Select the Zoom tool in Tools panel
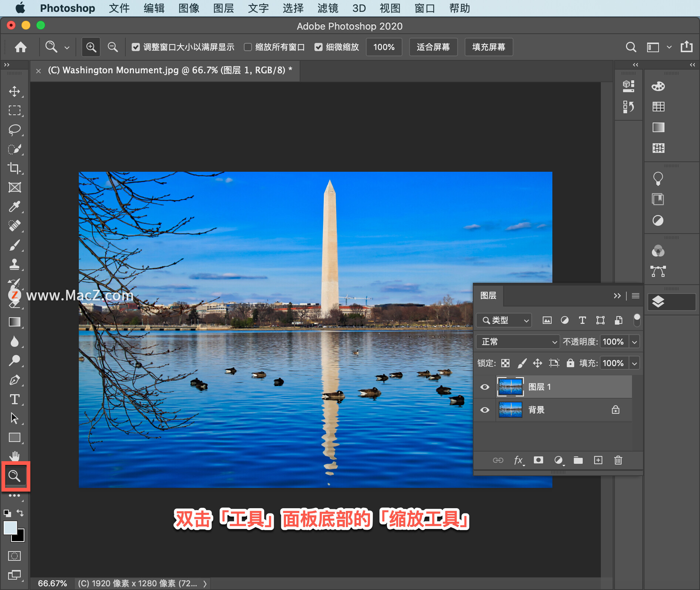The width and height of the screenshot is (700, 590). click(x=14, y=476)
